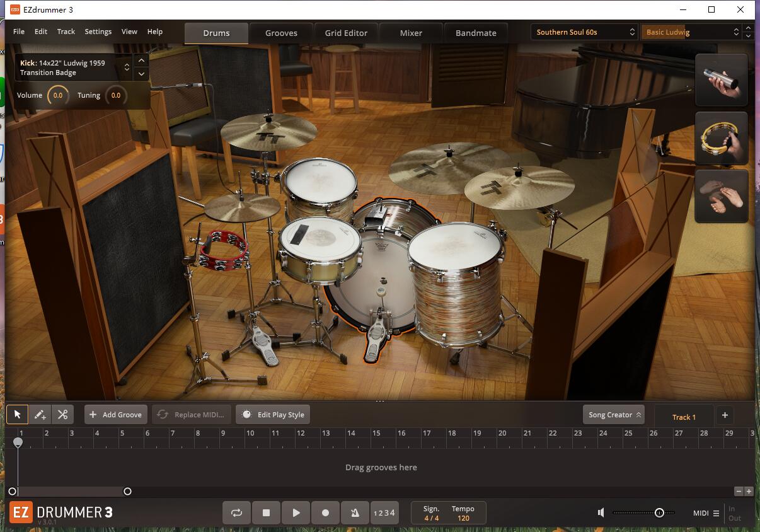Click the EZdrummer 3 logo
This screenshot has width=760, height=532.
[x=61, y=512]
